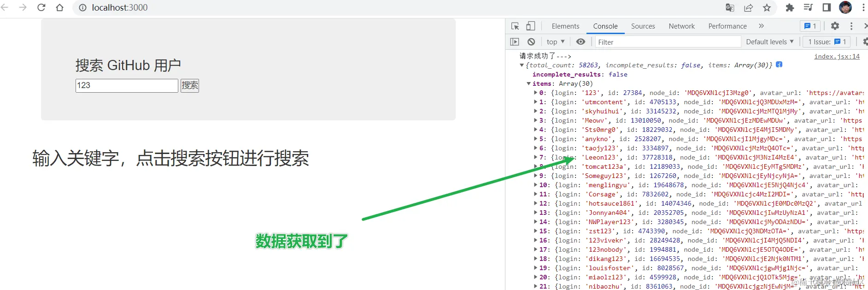The height and width of the screenshot is (290, 868).
Task: Collapse the items Array(30) node
Action: pos(528,83)
